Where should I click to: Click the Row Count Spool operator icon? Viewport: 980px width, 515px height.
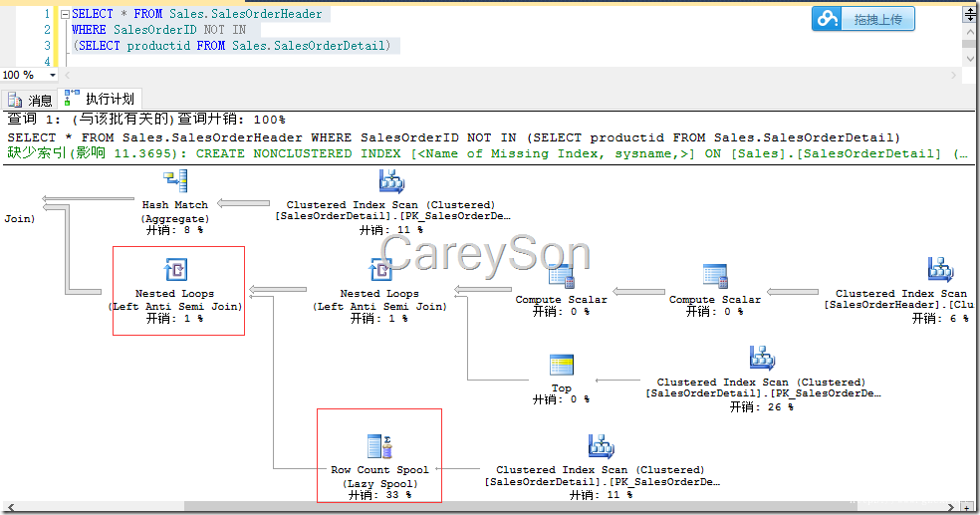click(379, 446)
